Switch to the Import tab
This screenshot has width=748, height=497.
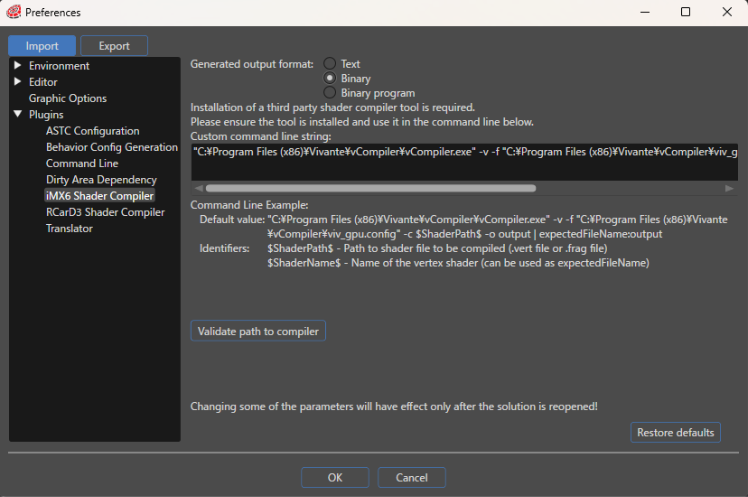pos(42,46)
